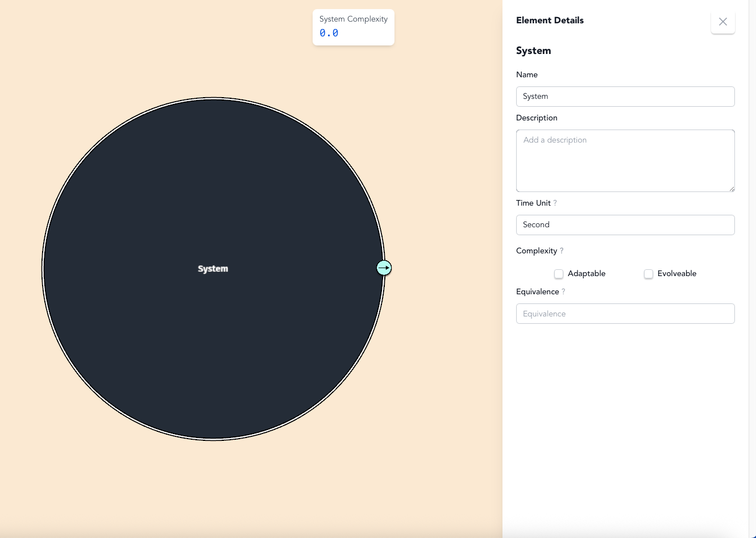Enable the Adaptable checkbox

coord(559,274)
